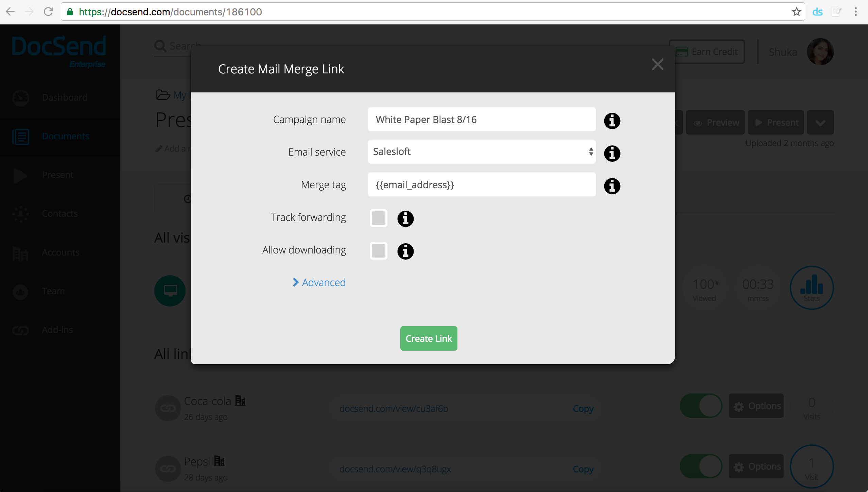
Task: Click the Add-ins link icon in sidebar
Action: point(21,330)
